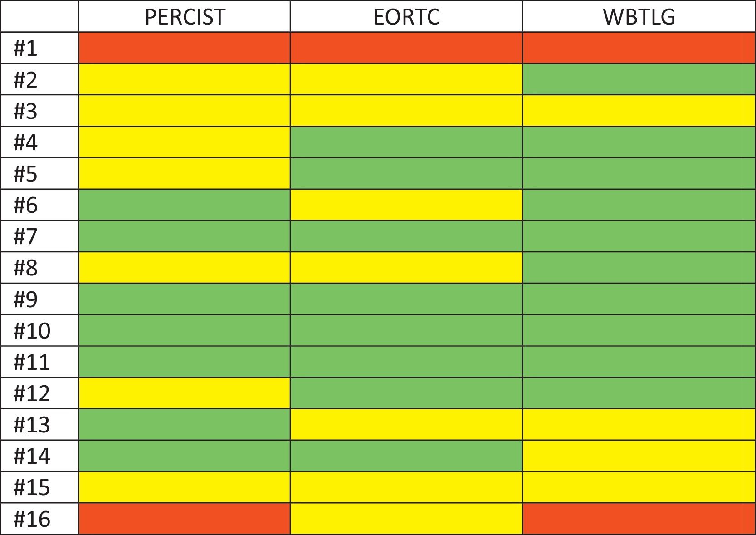Select the green WBTLG cell in row #8
The width and height of the screenshot is (756, 535).
639,268
